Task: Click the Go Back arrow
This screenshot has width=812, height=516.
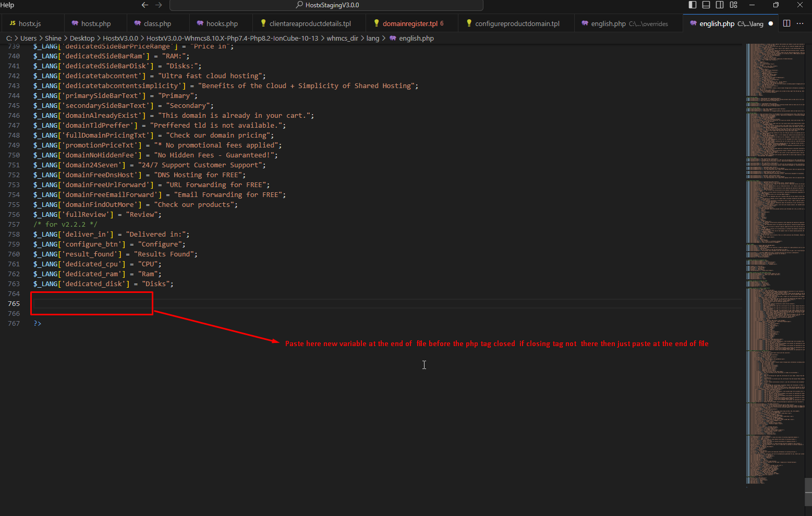Action: (145, 5)
